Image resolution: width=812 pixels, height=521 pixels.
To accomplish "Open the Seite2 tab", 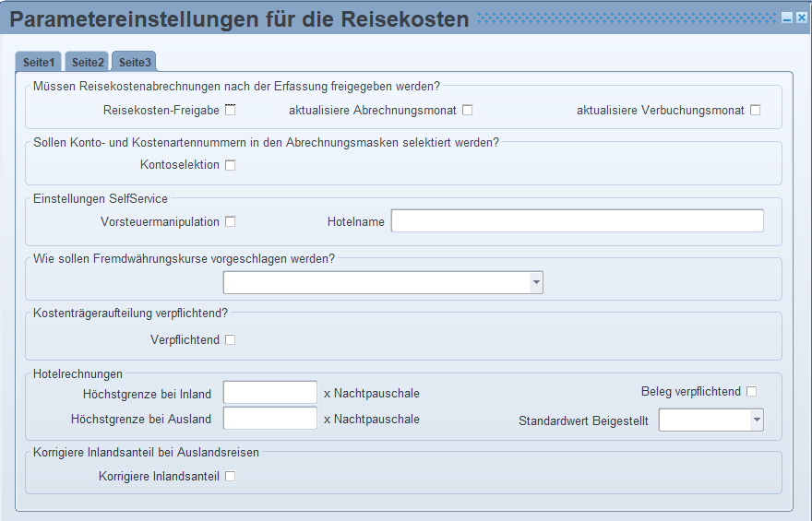I will 88,62.
